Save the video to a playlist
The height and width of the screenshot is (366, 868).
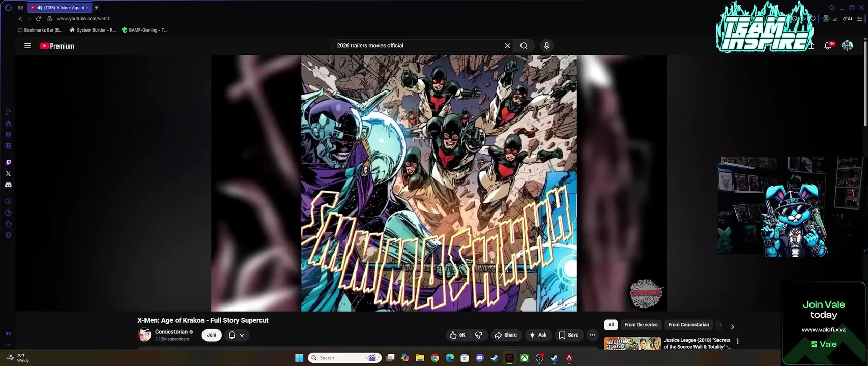[569, 335]
